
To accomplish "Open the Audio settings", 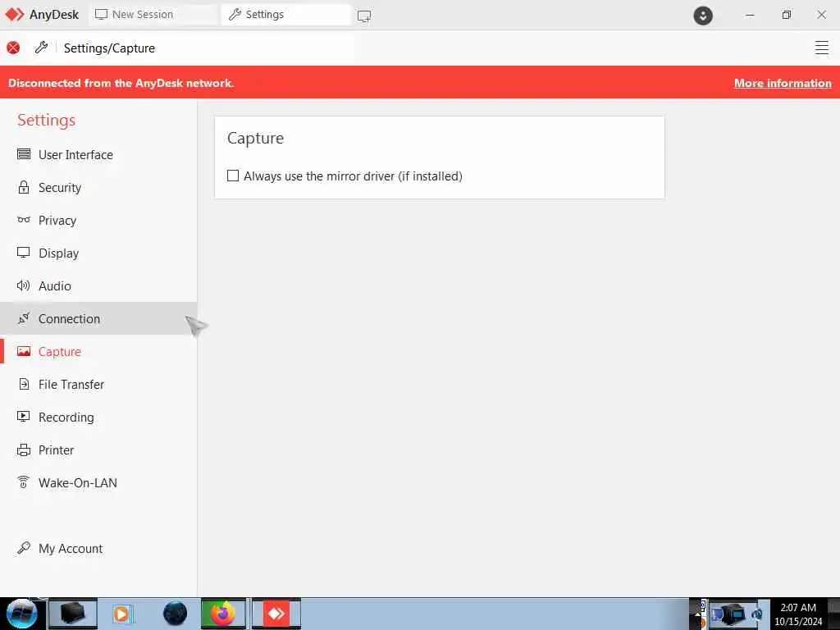I will [98, 286].
